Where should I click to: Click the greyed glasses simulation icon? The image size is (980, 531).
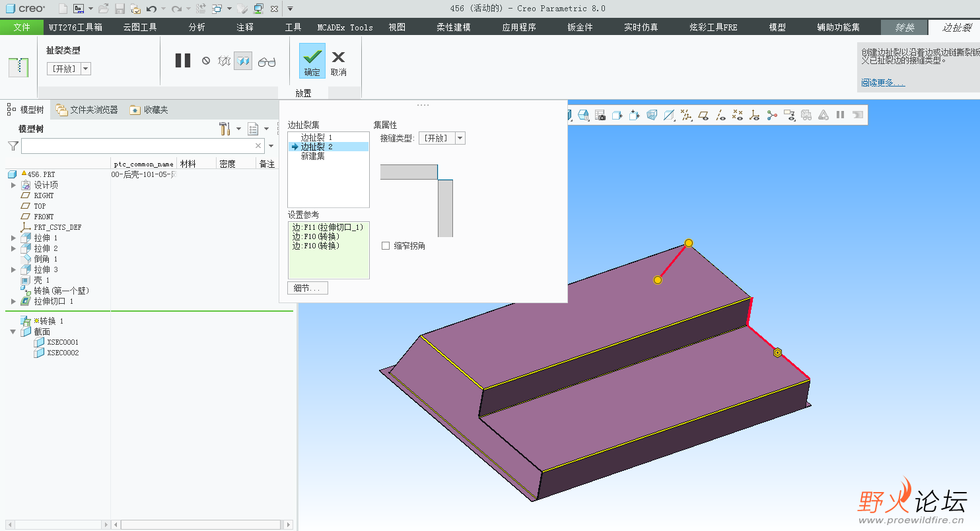806,115
